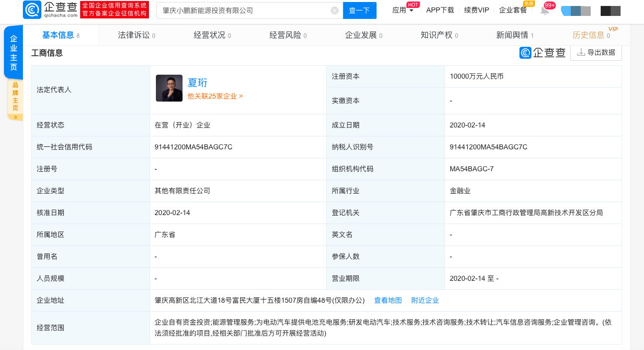644x350 pixels.
Task: Click 附近企业 link
Action: (x=425, y=300)
